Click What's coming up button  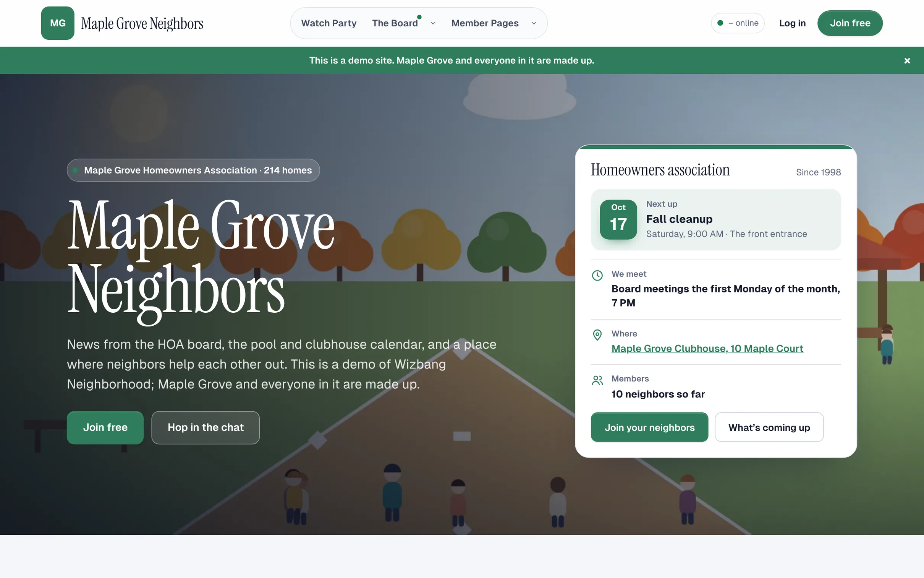769,427
